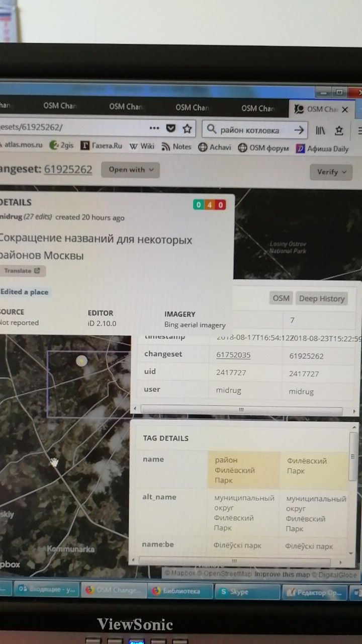Click the Translate button
This screenshot has width=362, height=644.
[x=22, y=271]
